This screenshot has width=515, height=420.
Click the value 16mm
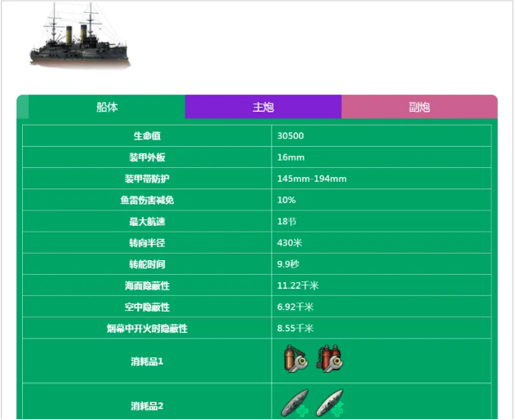coord(291,157)
